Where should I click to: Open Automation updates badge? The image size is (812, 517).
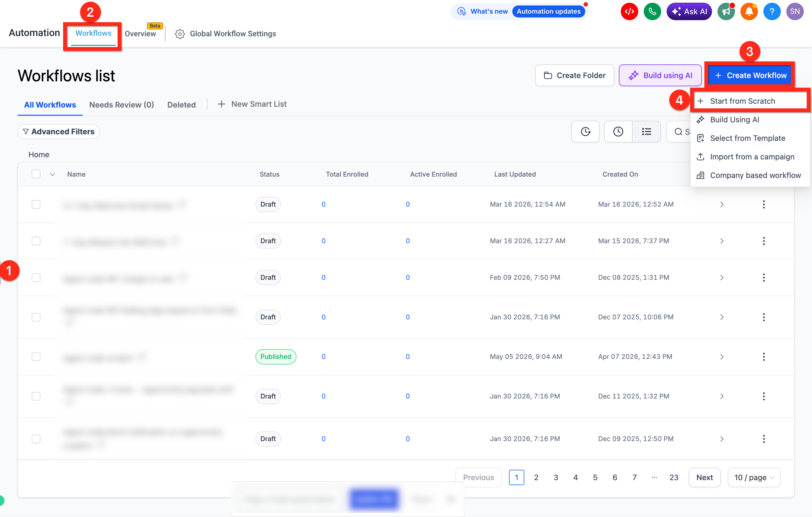549,11
